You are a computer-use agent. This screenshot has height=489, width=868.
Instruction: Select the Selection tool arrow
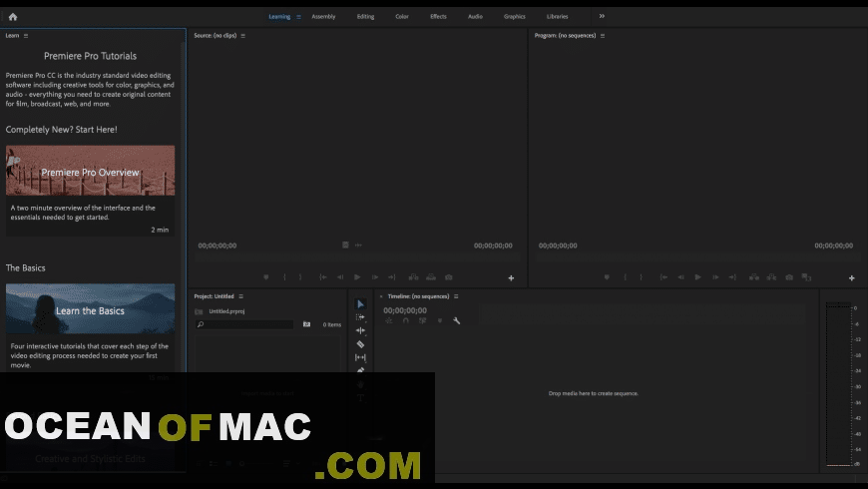point(360,304)
